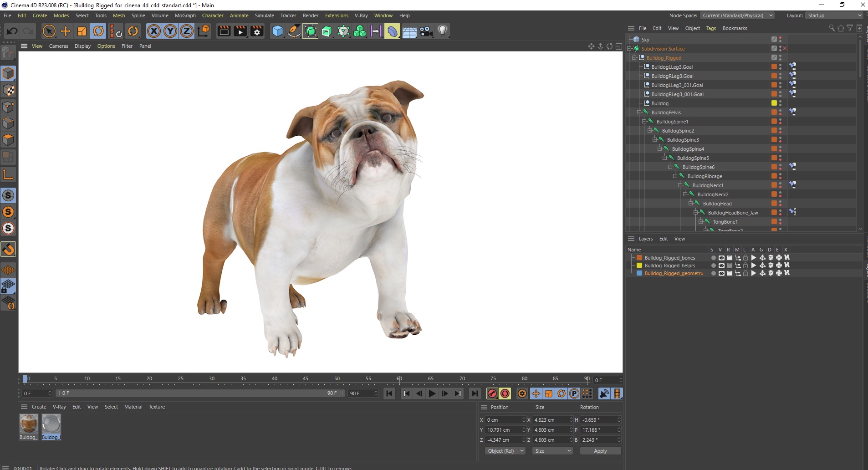Open the MoGraph menu
Image resolution: width=868 pixels, height=470 pixels.
[185, 15]
